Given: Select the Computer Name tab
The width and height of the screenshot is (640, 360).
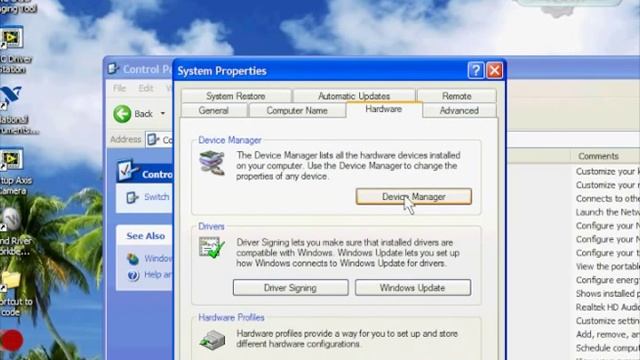Looking at the screenshot, I should [x=297, y=111].
